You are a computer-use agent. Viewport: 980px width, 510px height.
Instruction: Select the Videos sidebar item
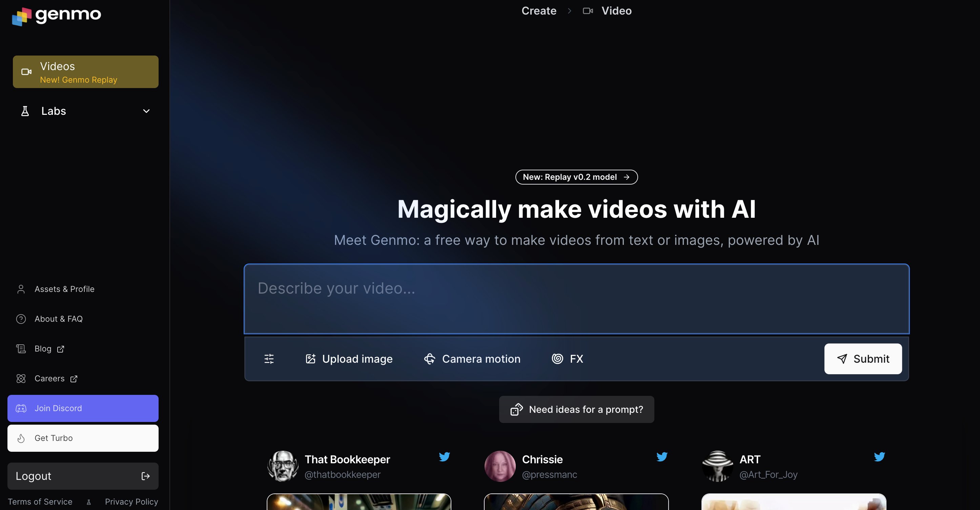coord(86,72)
